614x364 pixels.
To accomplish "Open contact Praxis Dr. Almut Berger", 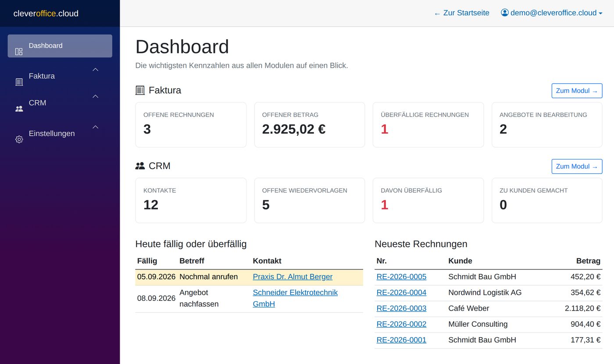I will [x=293, y=277].
